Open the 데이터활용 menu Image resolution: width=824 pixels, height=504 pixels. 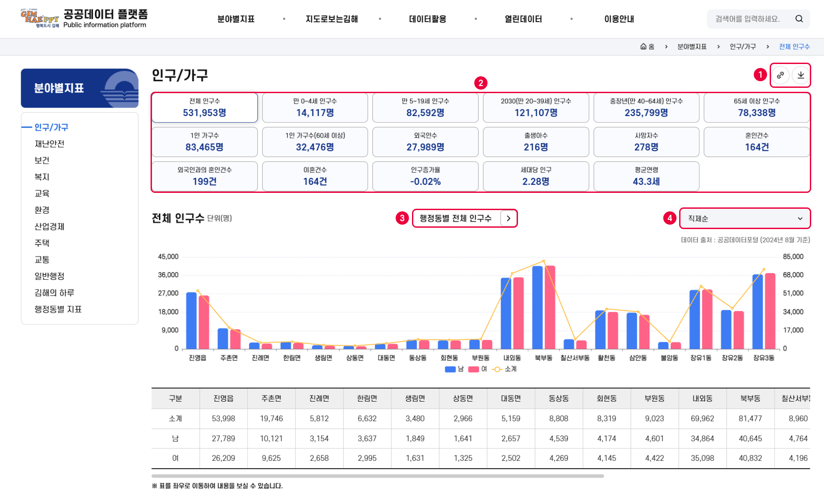click(x=427, y=19)
